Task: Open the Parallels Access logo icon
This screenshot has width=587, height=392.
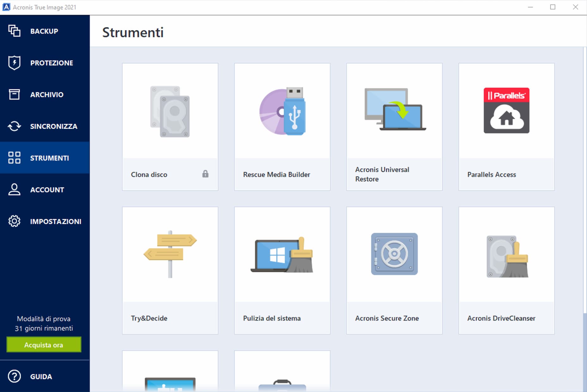Action: (x=506, y=110)
